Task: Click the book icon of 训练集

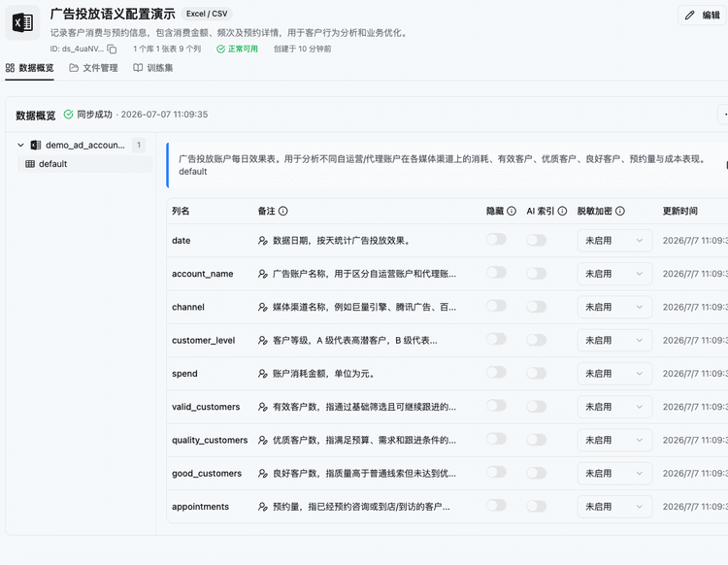Action: coord(138,68)
